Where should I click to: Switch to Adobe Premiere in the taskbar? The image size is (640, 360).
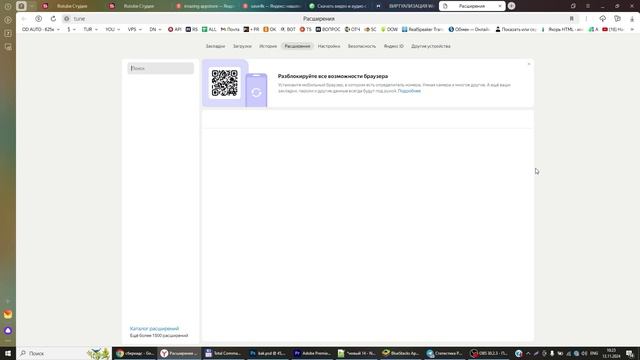pos(312,353)
